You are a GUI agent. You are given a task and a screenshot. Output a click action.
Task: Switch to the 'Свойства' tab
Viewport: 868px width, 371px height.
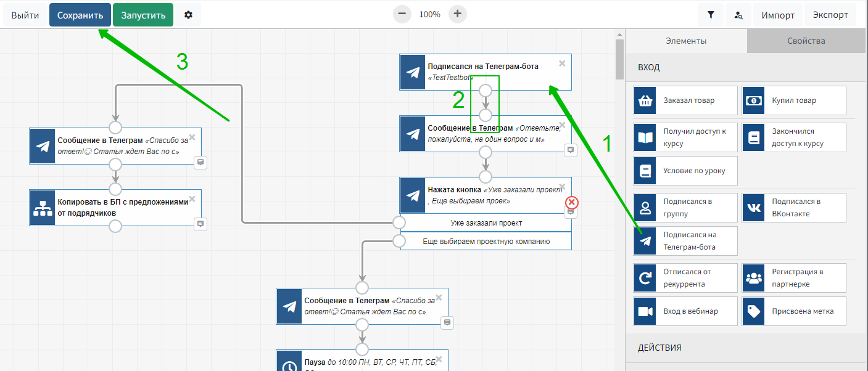[806, 41]
